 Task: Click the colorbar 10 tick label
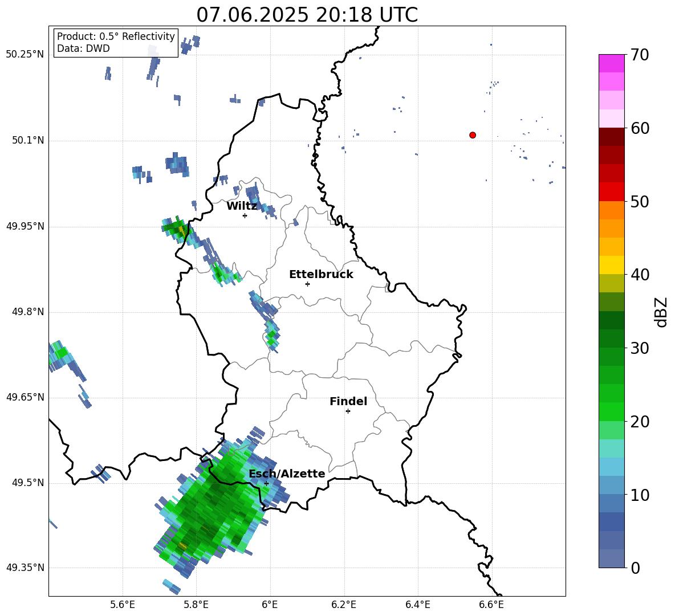pyautogui.click(x=640, y=495)
